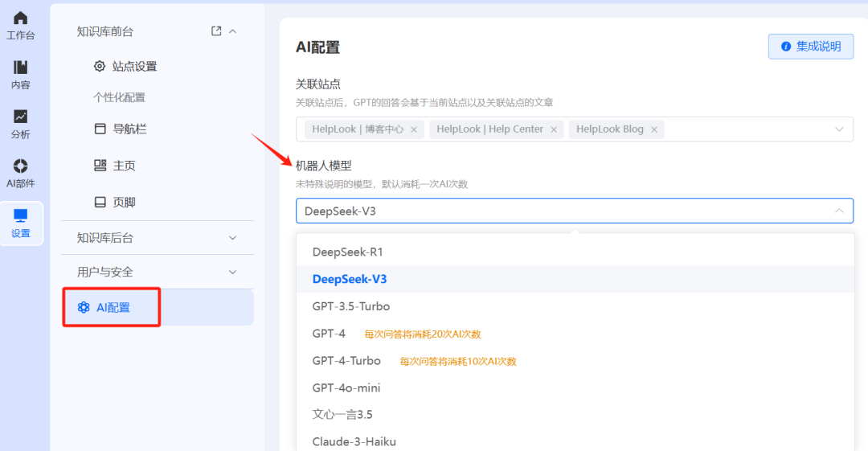
Task: Open the 集成说明 button
Action: pyautogui.click(x=811, y=47)
